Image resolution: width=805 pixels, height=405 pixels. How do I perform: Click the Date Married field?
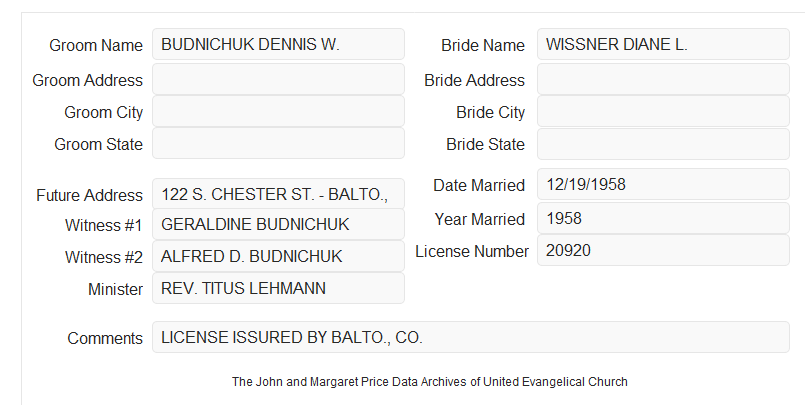[x=663, y=184]
